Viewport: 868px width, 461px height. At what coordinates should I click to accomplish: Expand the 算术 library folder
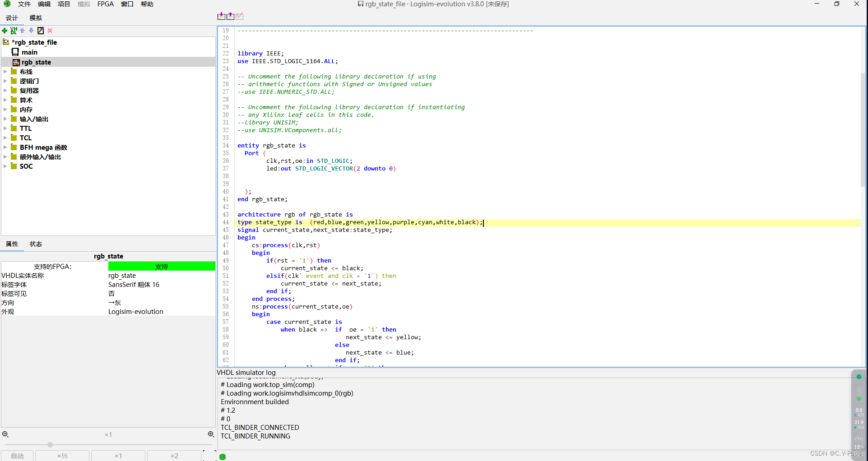pos(5,100)
